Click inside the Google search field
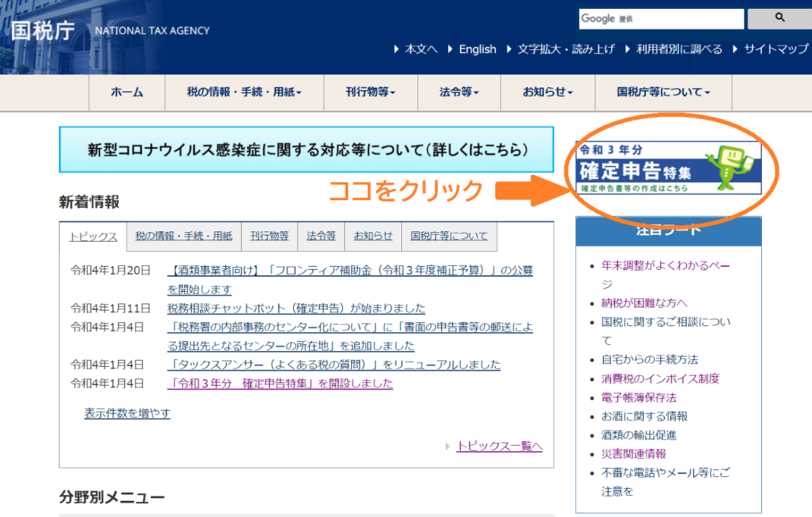 [661, 19]
